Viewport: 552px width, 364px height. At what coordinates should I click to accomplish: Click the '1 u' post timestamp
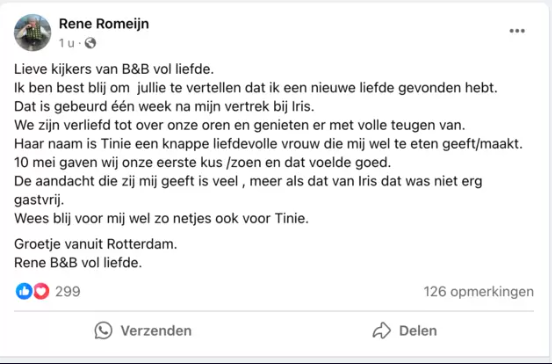point(67,43)
